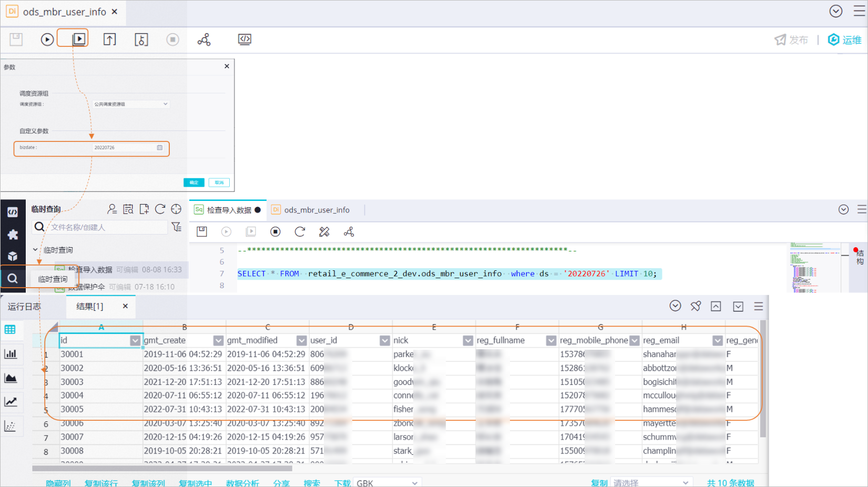This screenshot has width=868, height=487.
Task: Click the 发布 deploy button
Action: [x=791, y=40]
